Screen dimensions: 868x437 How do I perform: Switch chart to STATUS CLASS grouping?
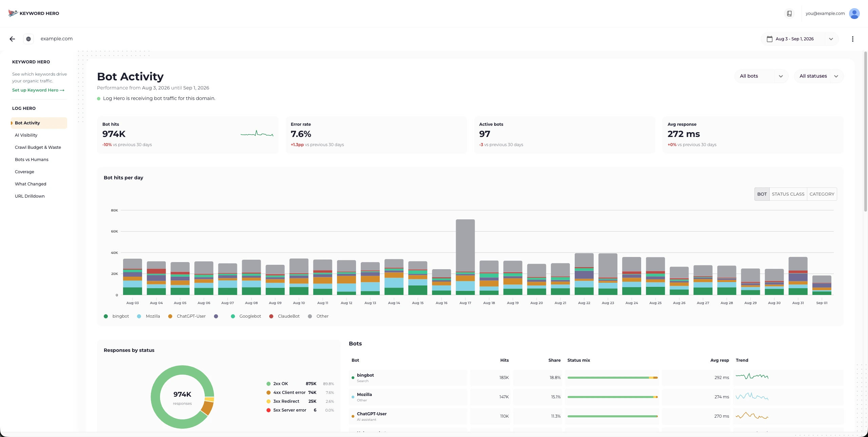(788, 194)
